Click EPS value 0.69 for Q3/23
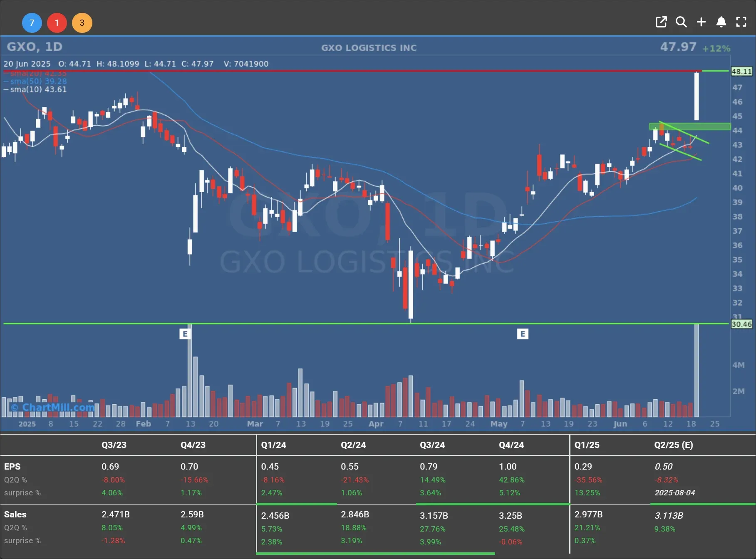 [110, 467]
